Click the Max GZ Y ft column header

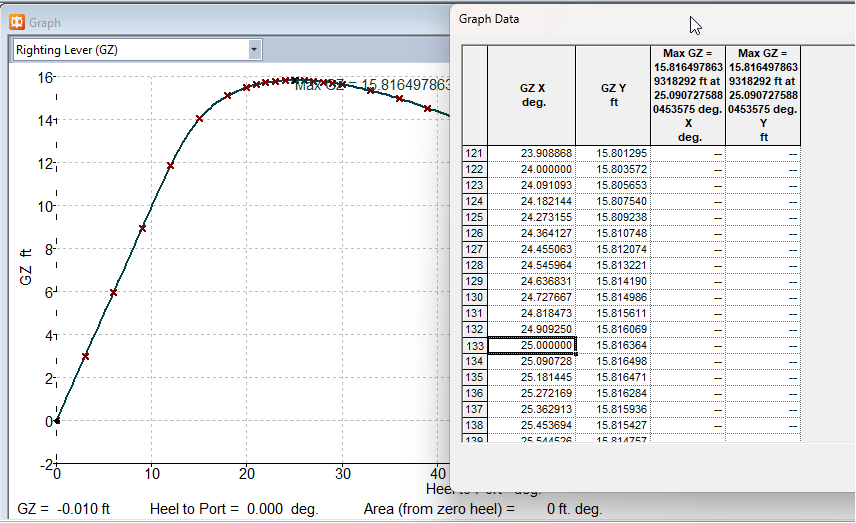[x=763, y=96]
